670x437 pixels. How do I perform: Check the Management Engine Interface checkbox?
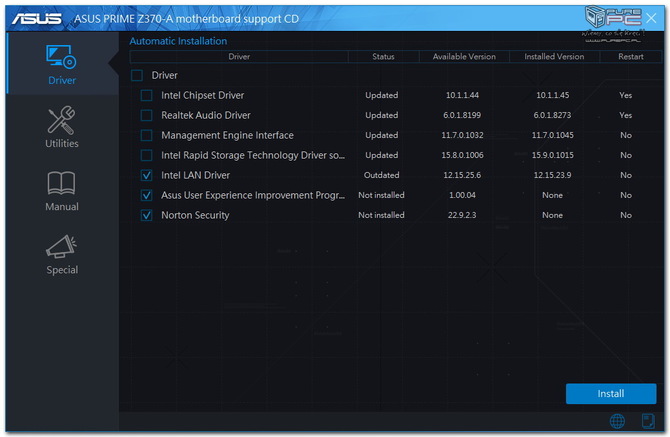[x=146, y=135]
